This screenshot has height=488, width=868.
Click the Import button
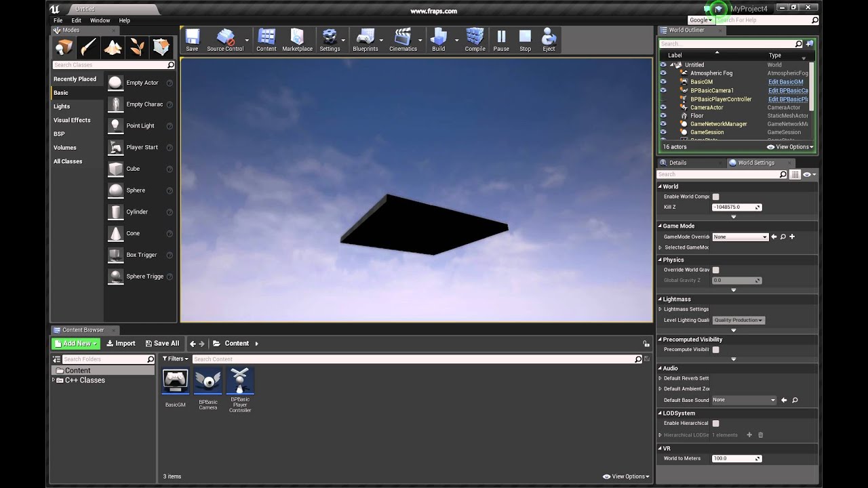[121, 344]
